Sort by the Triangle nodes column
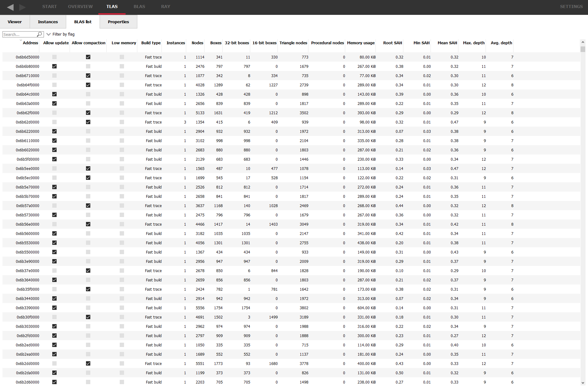Image resolution: width=588 pixels, height=386 pixels. (293, 43)
